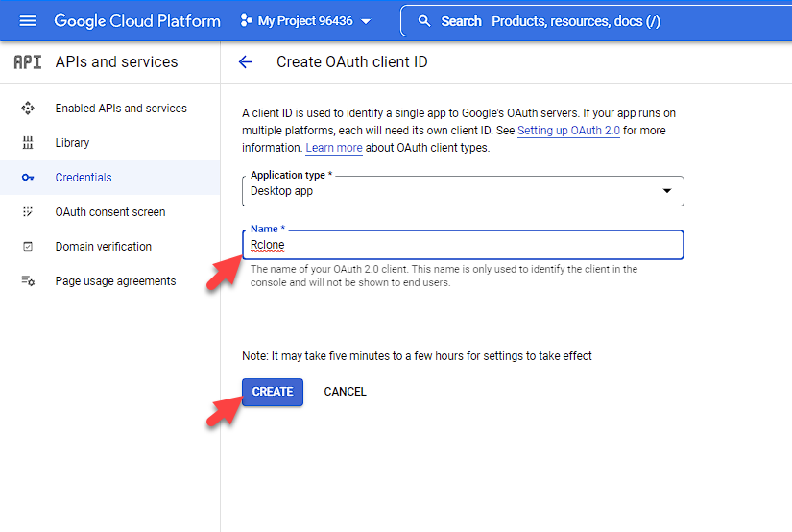Click the Create OAuth client ID title
The height and width of the screenshot is (532, 792).
point(352,61)
